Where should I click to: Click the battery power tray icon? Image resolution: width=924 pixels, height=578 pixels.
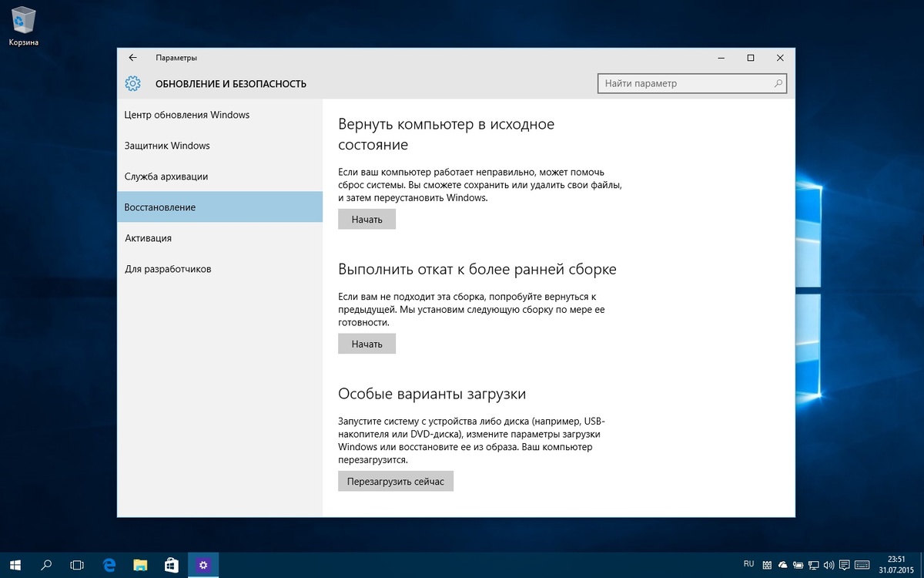(x=798, y=565)
